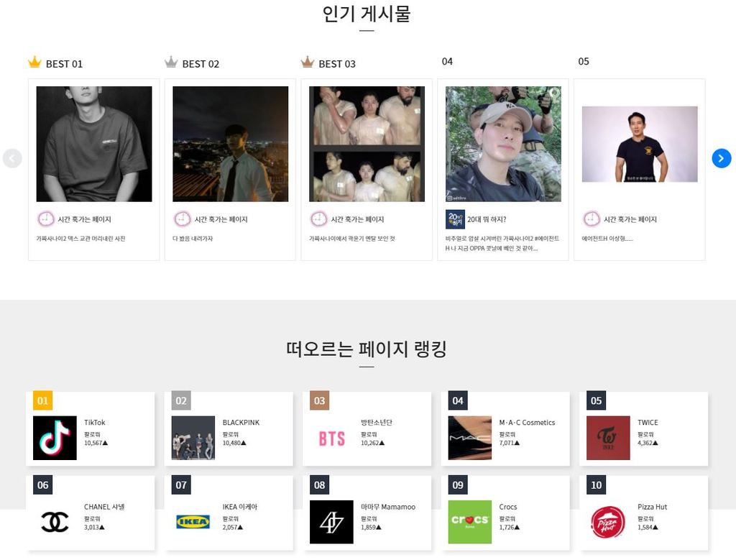Click the blue next-arrow carousel button

pos(721,158)
